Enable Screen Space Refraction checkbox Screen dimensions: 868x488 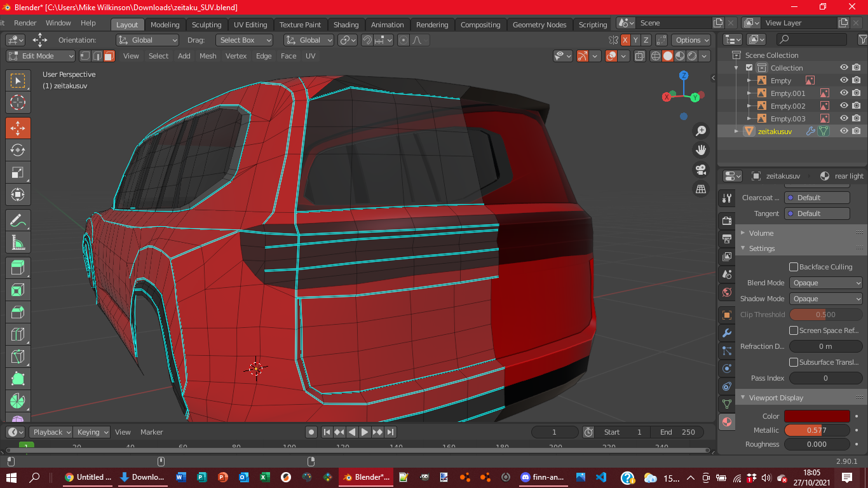click(794, 330)
